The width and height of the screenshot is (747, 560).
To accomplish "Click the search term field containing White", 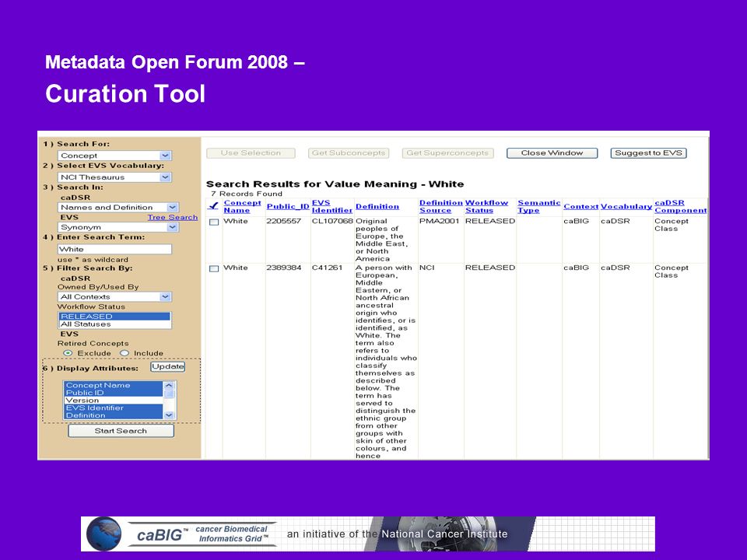I will 114,249.
